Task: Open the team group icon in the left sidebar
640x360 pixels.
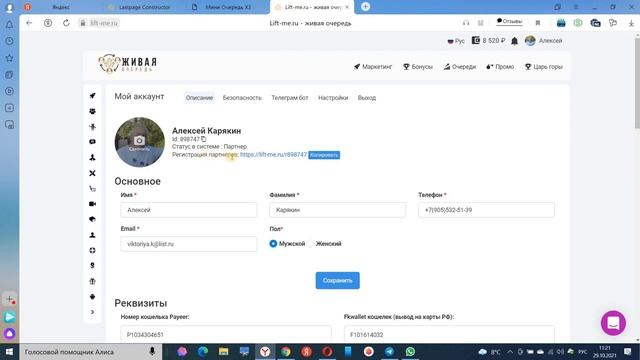Action: tap(93, 111)
